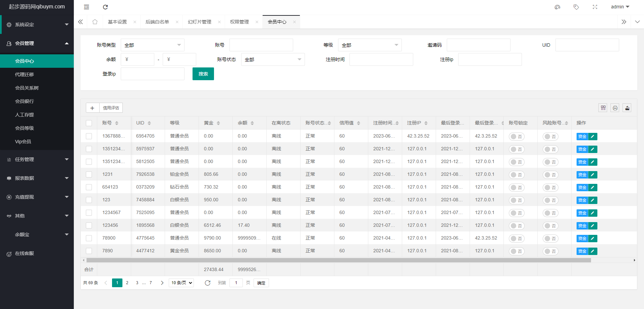This screenshot has height=309, width=644.
Task: Open the 账号状态 dropdown
Action: click(273, 59)
